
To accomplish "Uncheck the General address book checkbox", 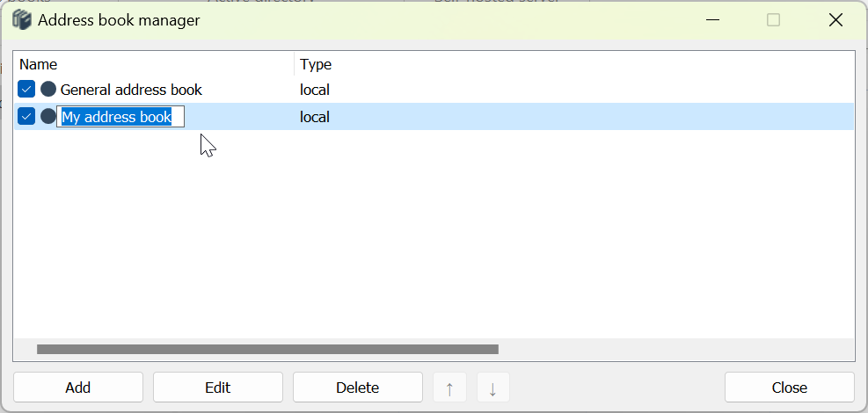I will coord(26,90).
